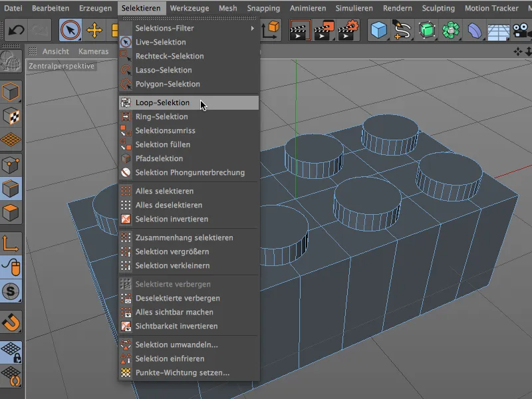Open Render Settings clapperboard with gear

pos(348,31)
